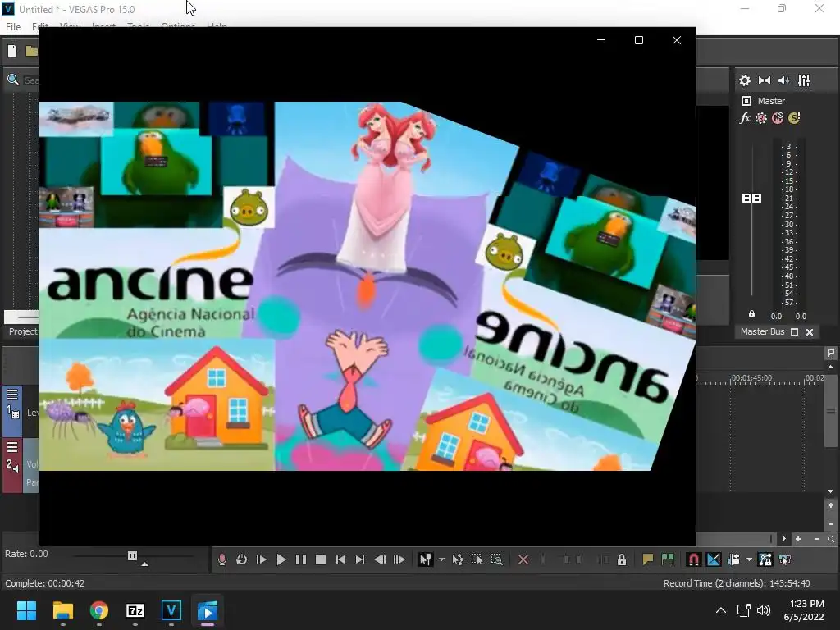The height and width of the screenshot is (630, 840).
Task: Select the Selection Edit tool
Action: pos(477,559)
